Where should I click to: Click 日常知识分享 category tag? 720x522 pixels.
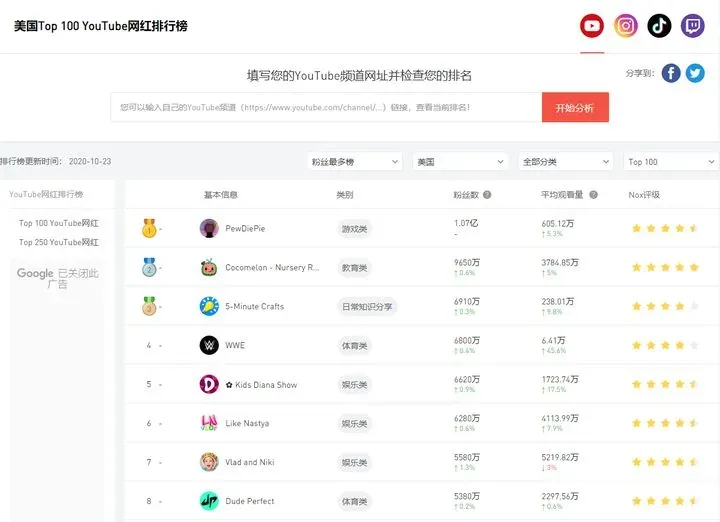[367, 307]
